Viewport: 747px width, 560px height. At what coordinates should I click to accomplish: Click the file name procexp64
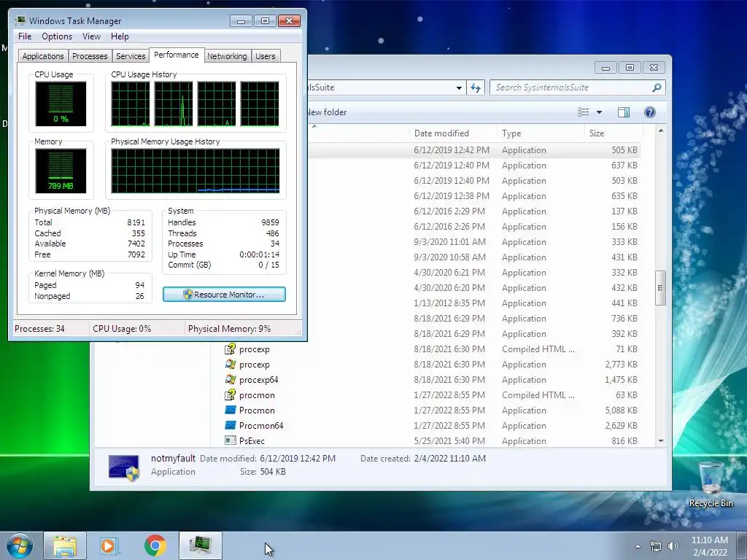pos(259,379)
